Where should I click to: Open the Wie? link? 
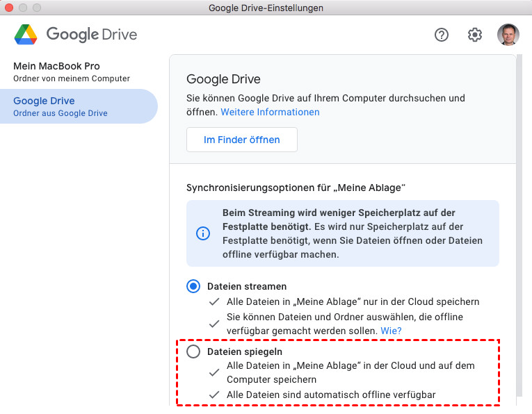391,331
